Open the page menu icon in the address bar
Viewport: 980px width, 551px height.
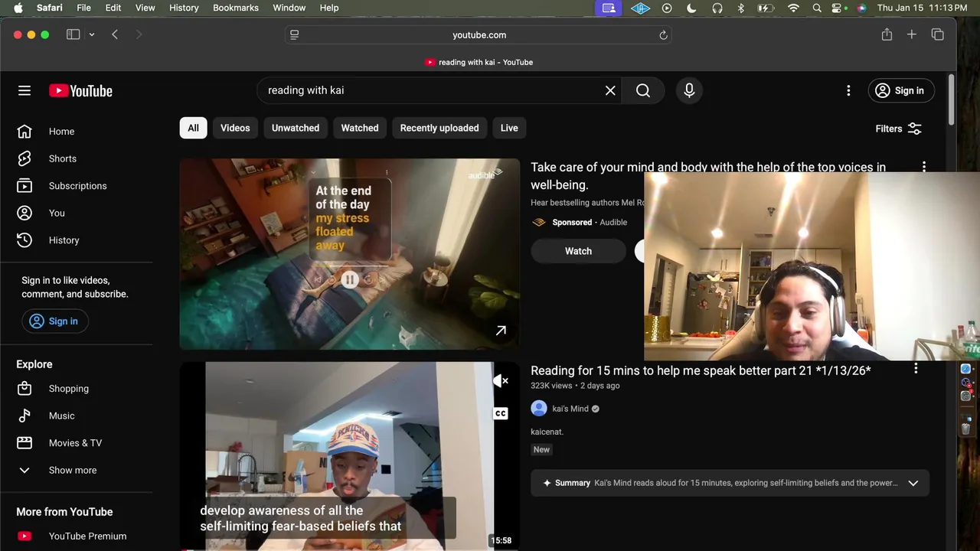pos(294,35)
